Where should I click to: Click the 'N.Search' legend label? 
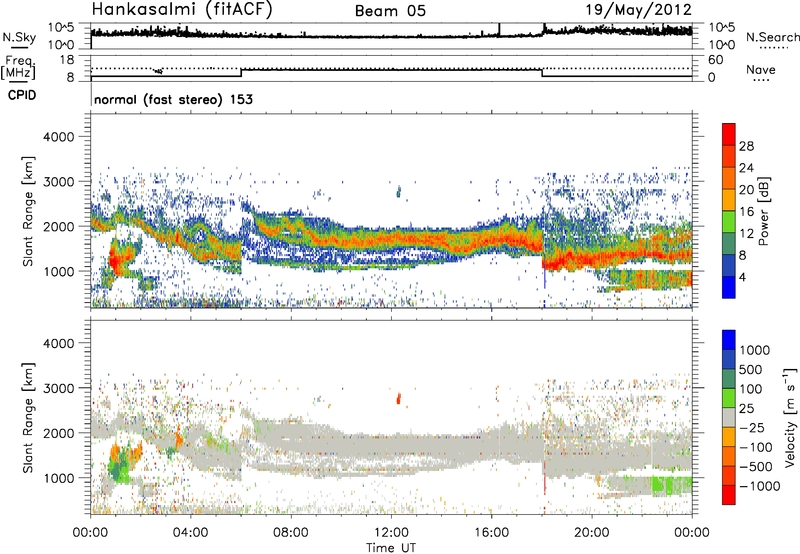tap(772, 37)
